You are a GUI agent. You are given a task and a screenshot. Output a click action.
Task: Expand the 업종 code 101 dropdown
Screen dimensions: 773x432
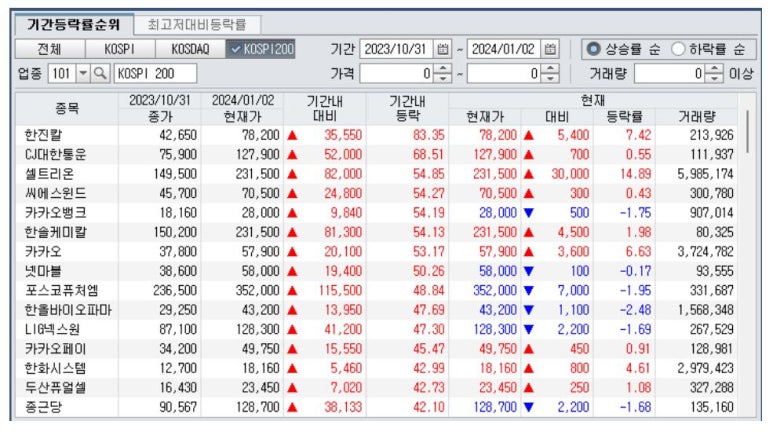(83, 74)
